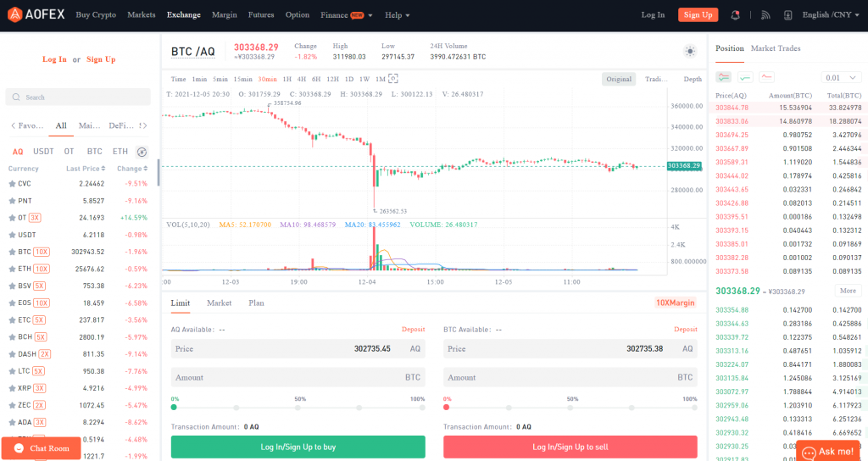The image size is (868, 461).
Task: Expand the Help menu dropdown
Action: (398, 15)
